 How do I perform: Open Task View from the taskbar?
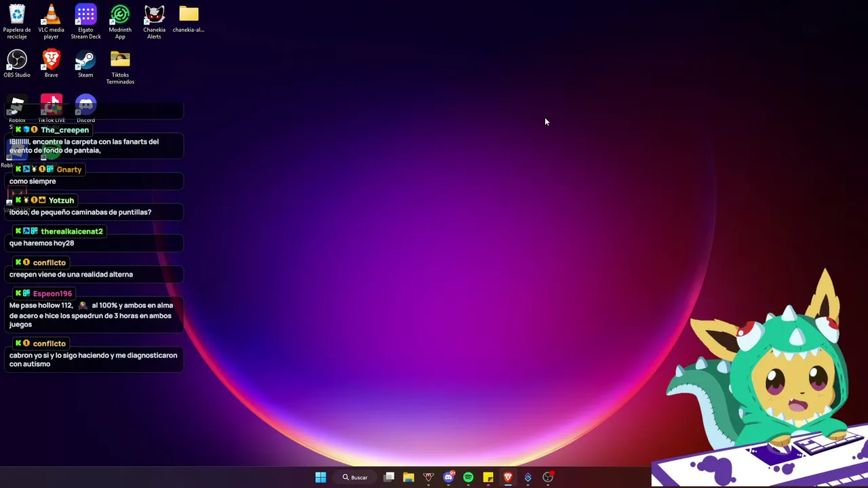389,477
